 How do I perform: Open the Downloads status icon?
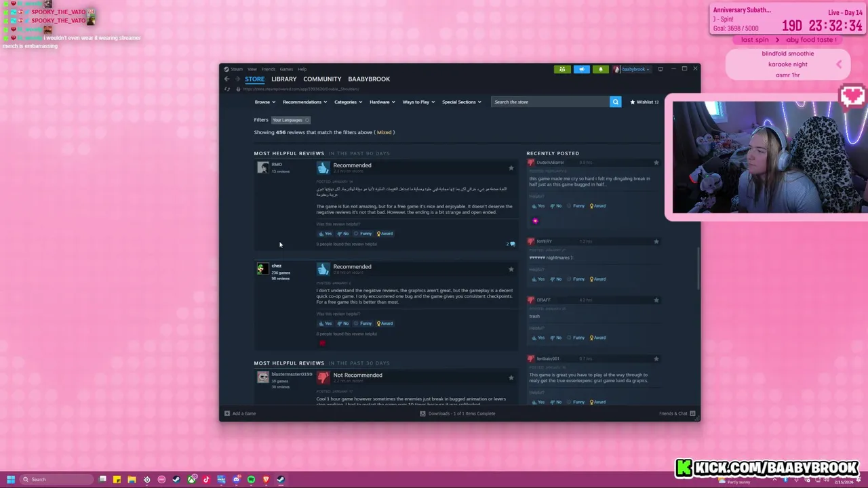422,413
